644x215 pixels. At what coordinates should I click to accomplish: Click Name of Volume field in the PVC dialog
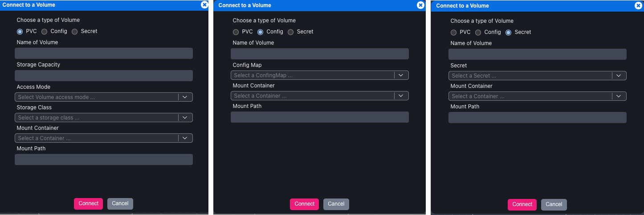(x=104, y=54)
